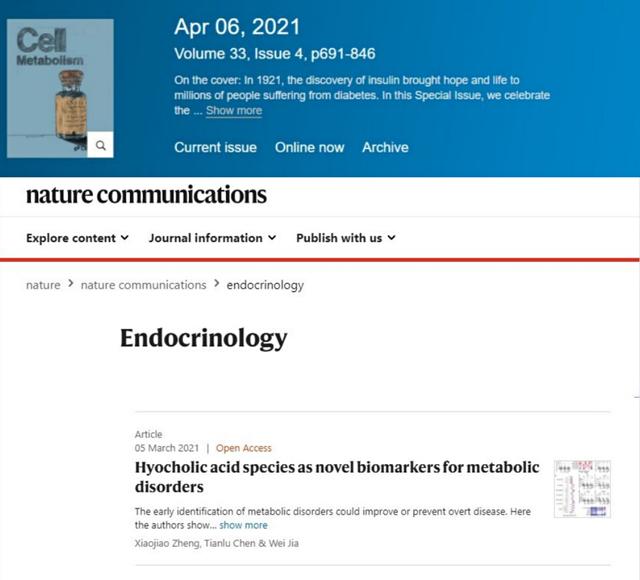Select the endocrinology breadcrumb item
Image resolution: width=640 pixels, height=580 pixels.
tap(265, 285)
